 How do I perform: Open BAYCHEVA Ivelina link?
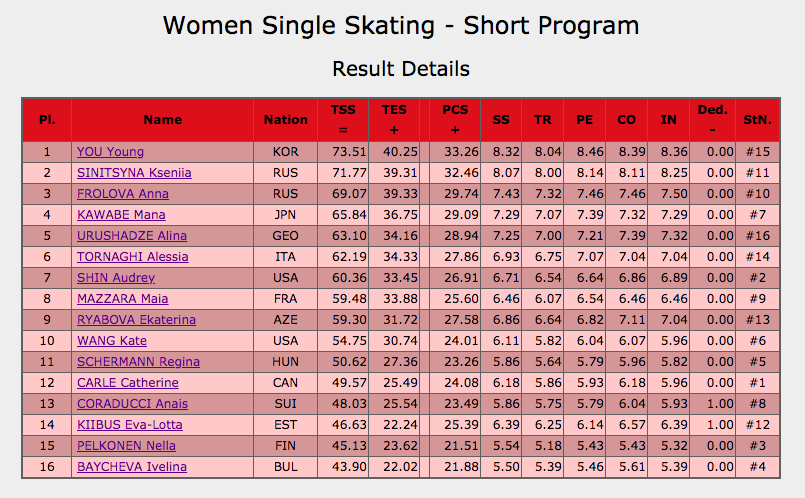pos(131,467)
